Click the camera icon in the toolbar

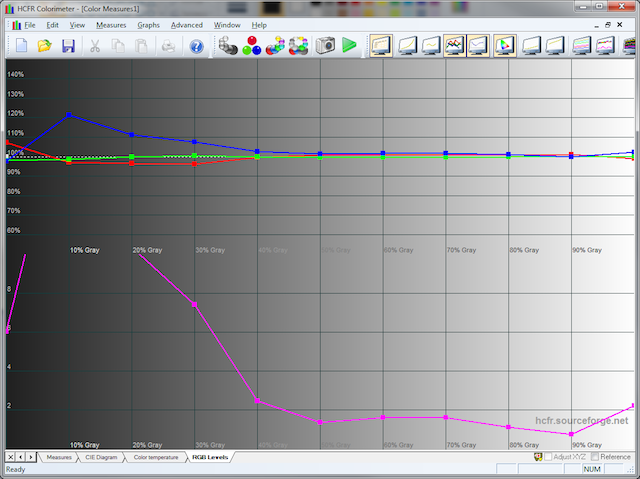[325, 45]
